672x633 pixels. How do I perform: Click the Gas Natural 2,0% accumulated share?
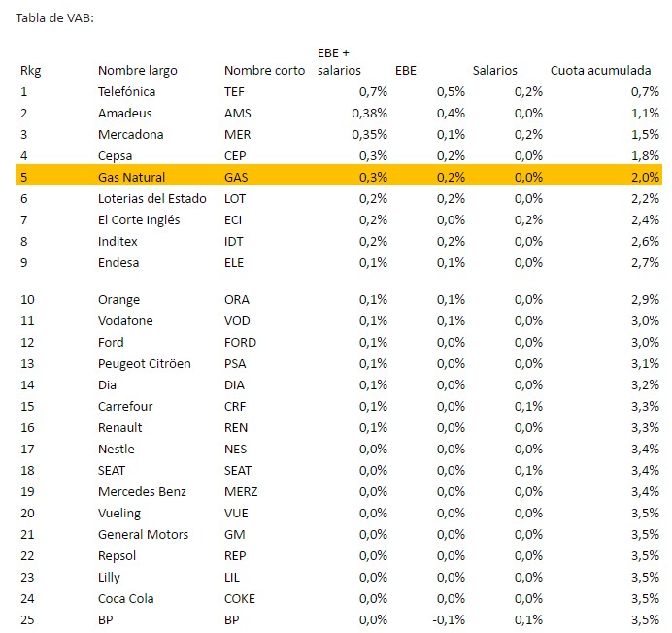[644, 178]
